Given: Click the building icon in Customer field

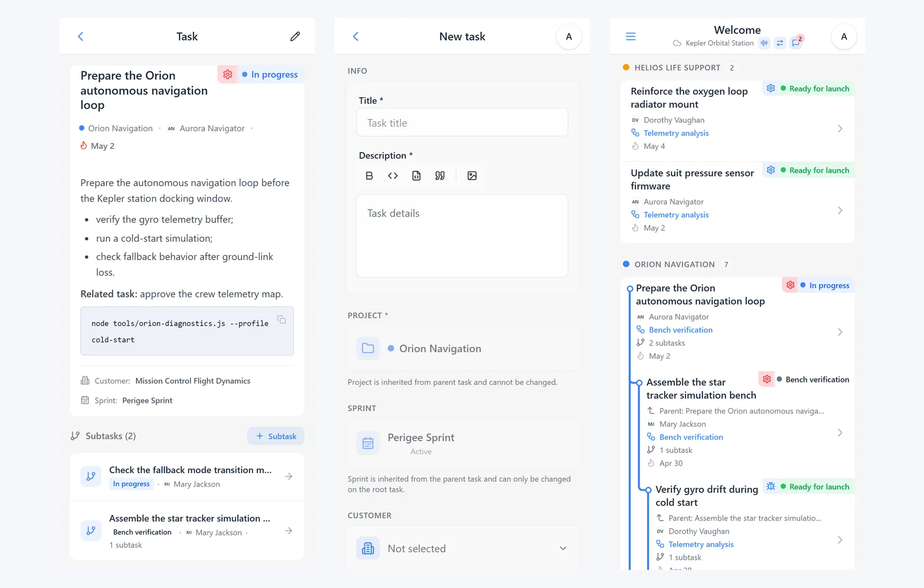Looking at the screenshot, I should [x=368, y=548].
